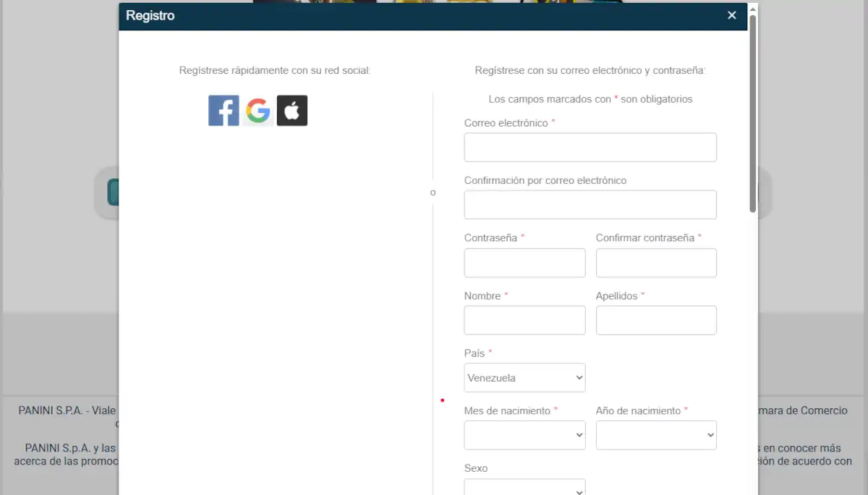The image size is (868, 495).
Task: Open the Mes de nacimiento dropdown
Action: pyautogui.click(x=524, y=435)
